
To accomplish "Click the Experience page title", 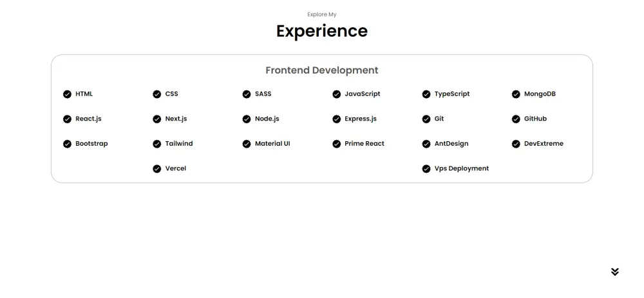I will [x=322, y=31].
